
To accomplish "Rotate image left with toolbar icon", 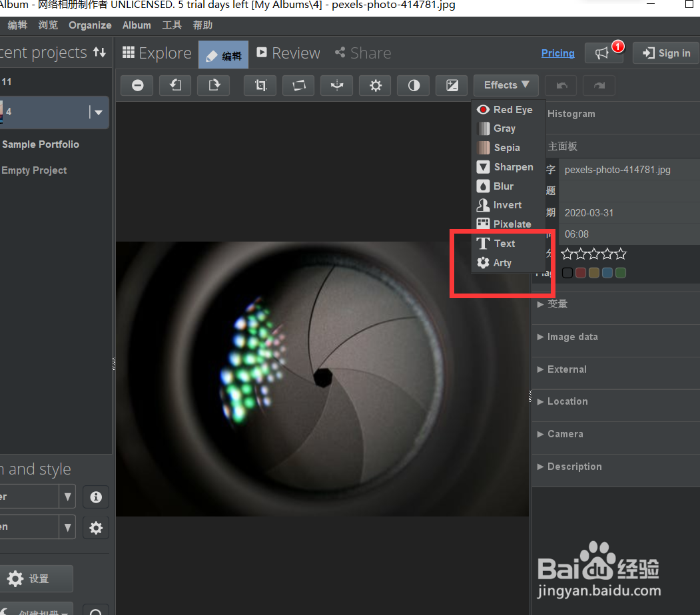I will coord(175,85).
